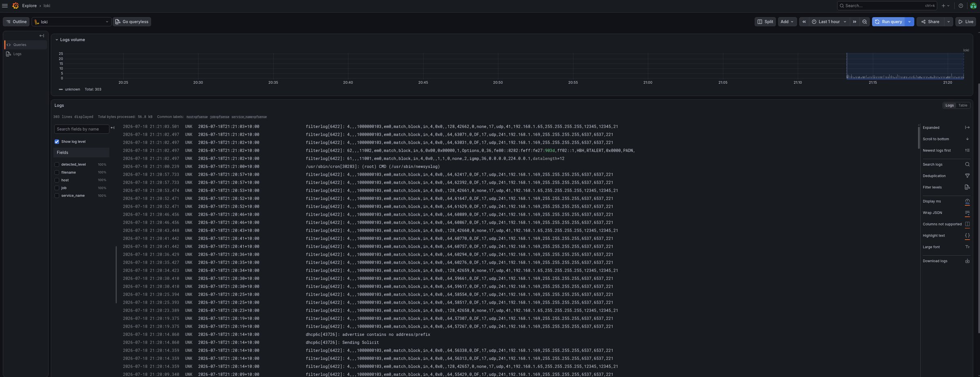Zoom out the time range
Image resolution: width=980 pixels, height=377 pixels.
tap(864, 22)
